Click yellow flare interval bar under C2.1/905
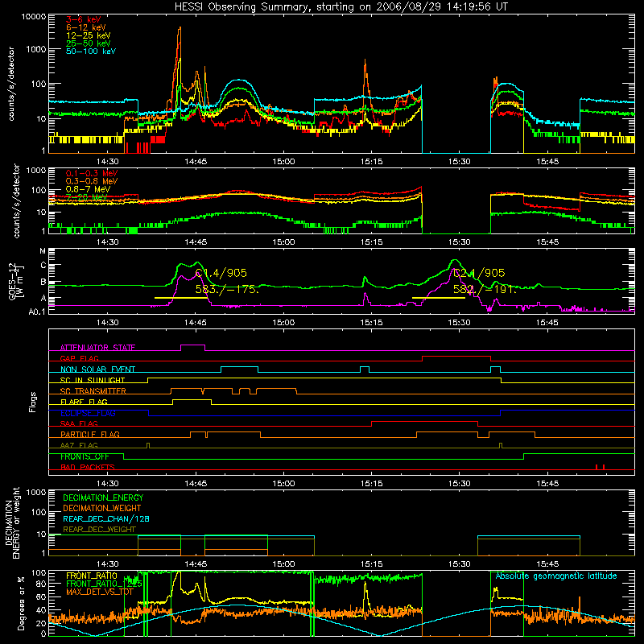 pos(438,298)
